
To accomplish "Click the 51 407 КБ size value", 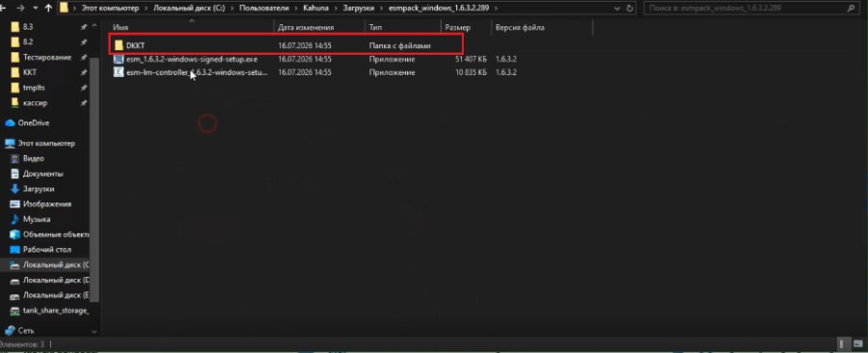I will (x=471, y=59).
